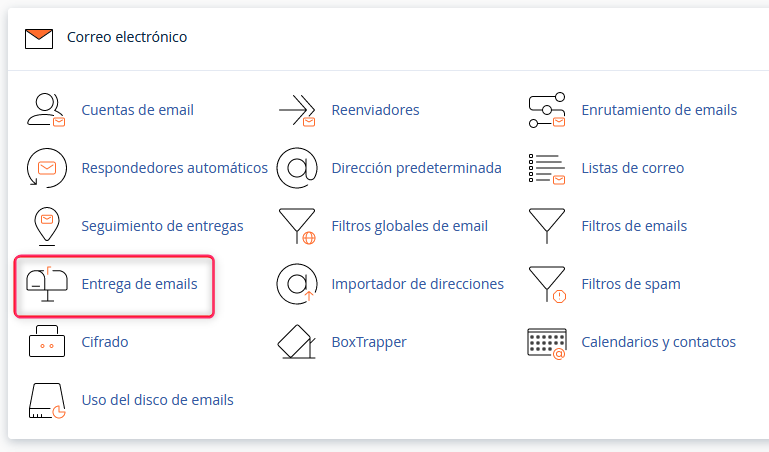The height and width of the screenshot is (452, 769).
Task: Click the Dirección predeterminada at-sign icon
Action: pyautogui.click(x=297, y=168)
